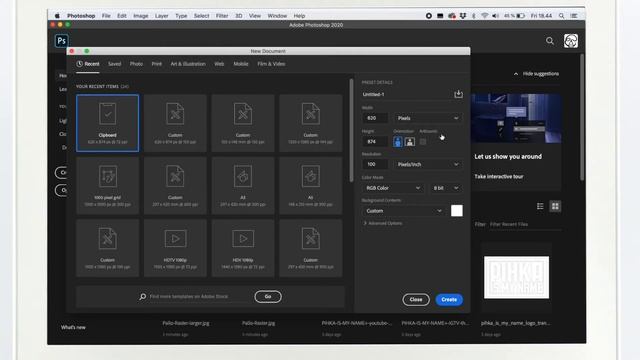Click the Width value field
The image size is (640, 360).
tap(375, 118)
